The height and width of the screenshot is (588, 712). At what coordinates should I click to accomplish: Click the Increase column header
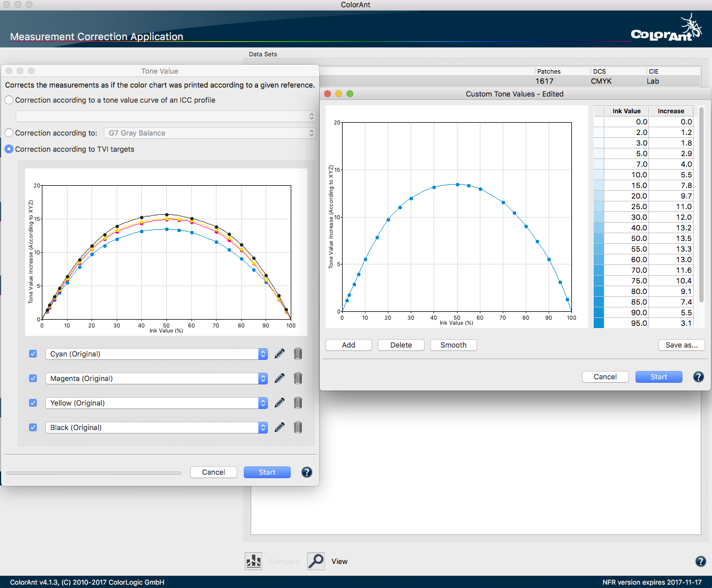(x=671, y=111)
